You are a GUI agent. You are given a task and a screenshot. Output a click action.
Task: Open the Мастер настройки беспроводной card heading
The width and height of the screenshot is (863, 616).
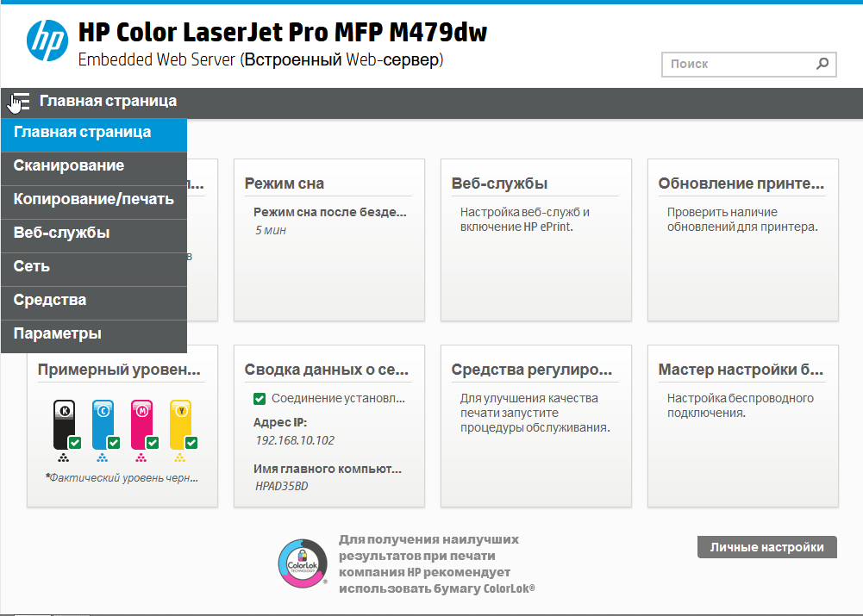point(741,370)
